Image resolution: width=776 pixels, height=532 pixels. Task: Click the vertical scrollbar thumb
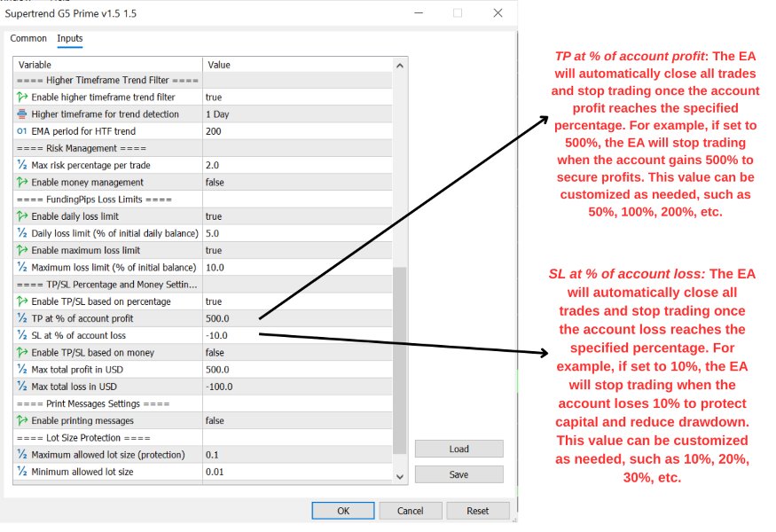pos(400,360)
